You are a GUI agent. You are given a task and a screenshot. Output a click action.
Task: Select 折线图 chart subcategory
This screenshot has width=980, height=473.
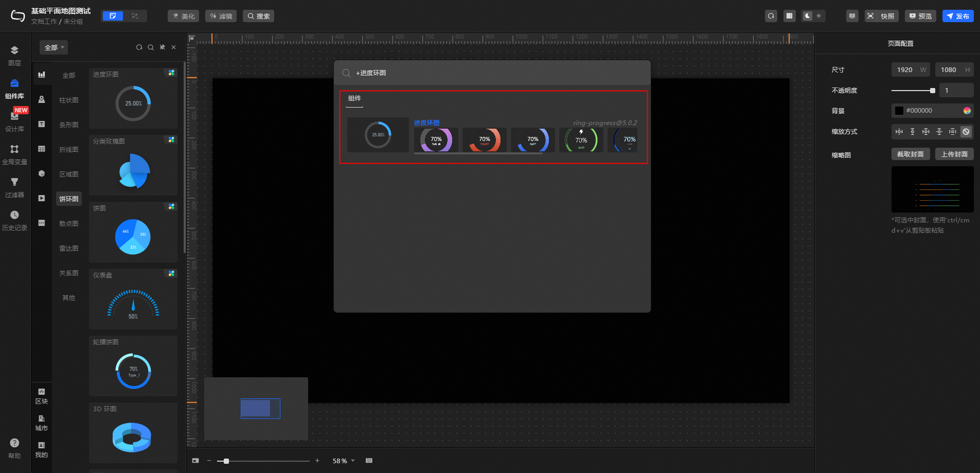point(69,149)
